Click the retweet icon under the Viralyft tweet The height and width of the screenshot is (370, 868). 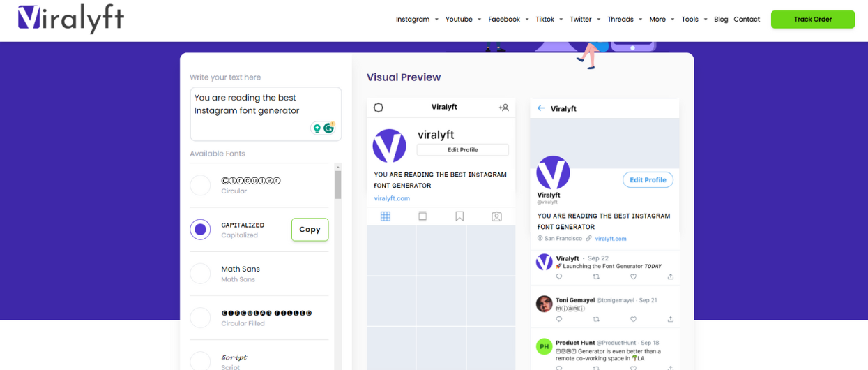596,276
